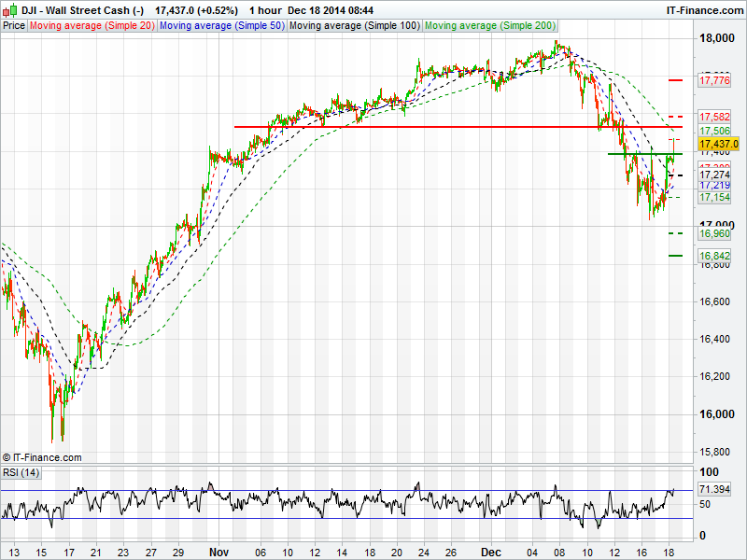Select the 71.394 RSI value label
The height and width of the screenshot is (560, 747).
coord(714,489)
